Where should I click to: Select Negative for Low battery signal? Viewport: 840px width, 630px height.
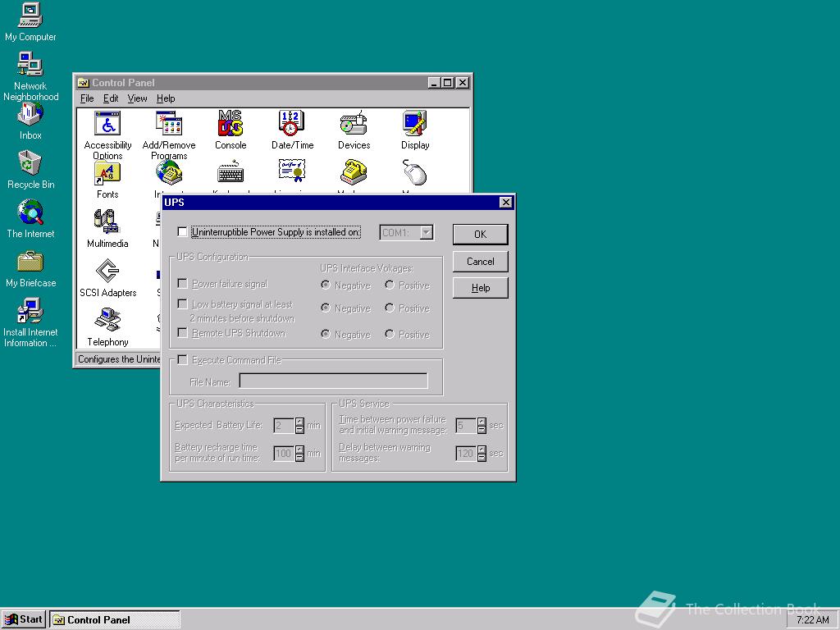[325, 308]
